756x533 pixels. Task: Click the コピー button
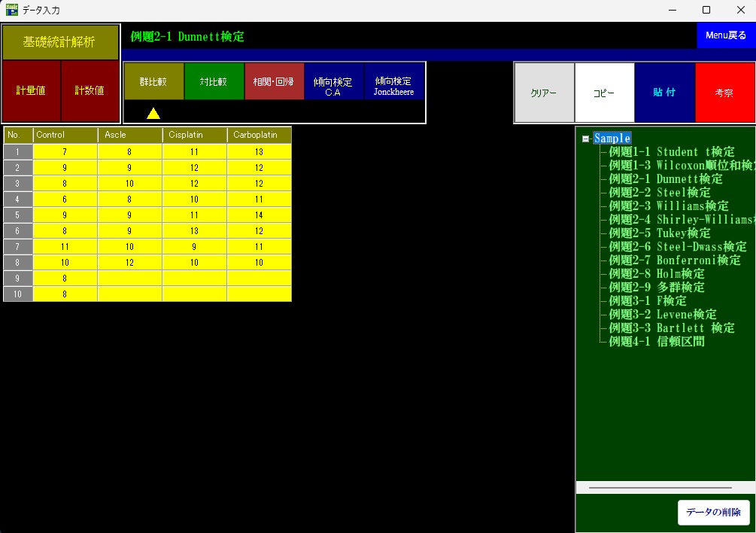point(604,93)
